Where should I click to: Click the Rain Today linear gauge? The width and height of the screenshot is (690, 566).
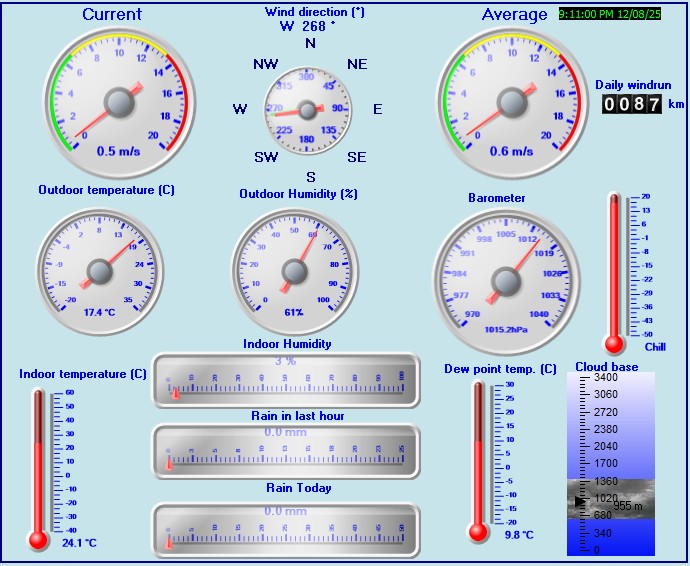286,529
